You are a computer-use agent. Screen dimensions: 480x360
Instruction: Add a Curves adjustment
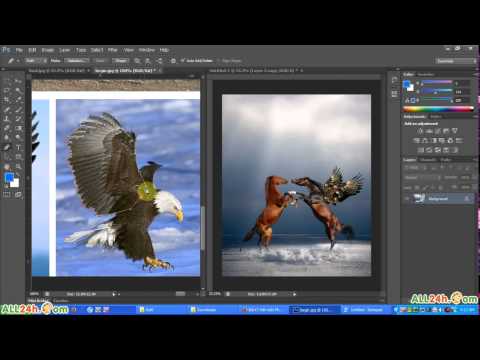[x=438, y=131]
